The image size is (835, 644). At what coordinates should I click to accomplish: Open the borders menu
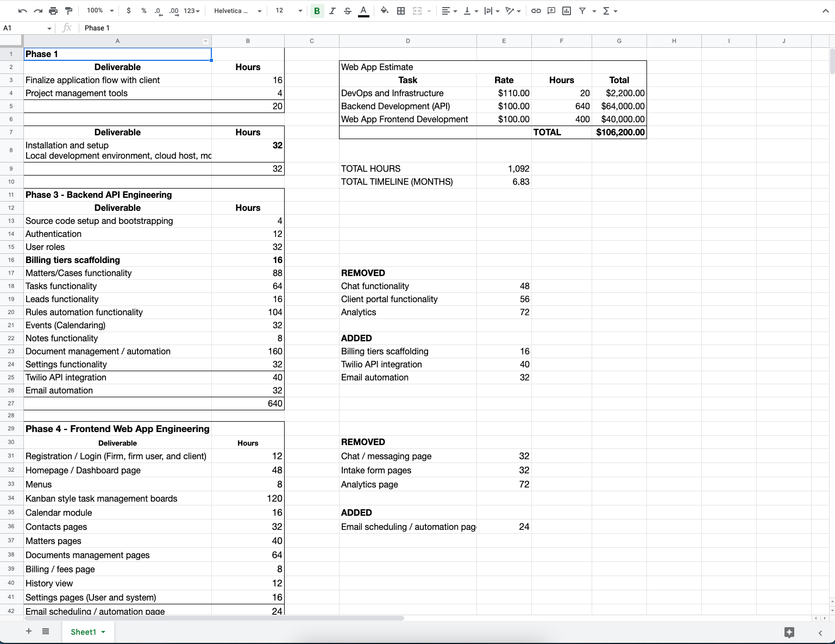click(401, 11)
